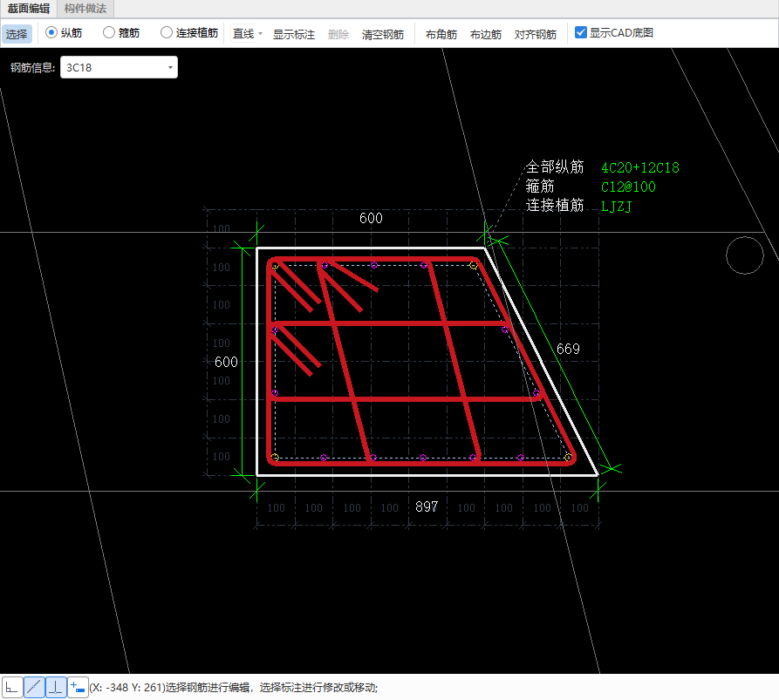Select the 669 diagonal dimension
Viewport: 779px width, 700px height.
[x=569, y=349]
